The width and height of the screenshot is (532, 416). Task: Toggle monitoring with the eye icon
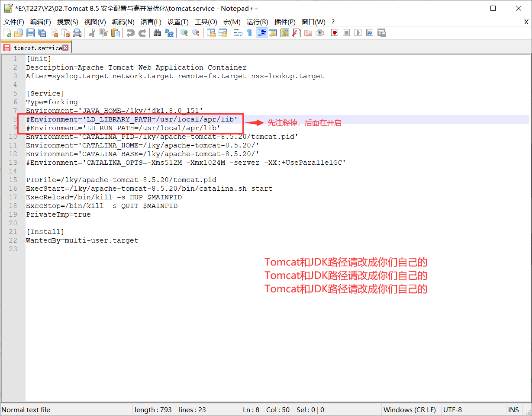[320, 33]
